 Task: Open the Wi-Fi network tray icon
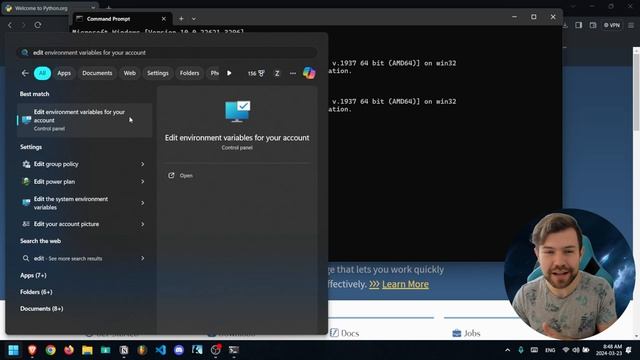click(x=565, y=350)
